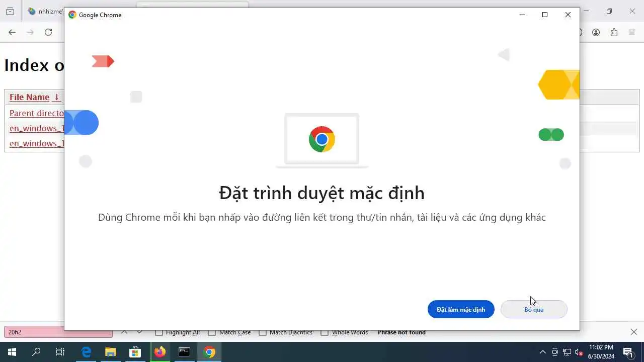Screen dimensions: 644x362
Task: Open the first en_windows file link
Action: coord(37,128)
